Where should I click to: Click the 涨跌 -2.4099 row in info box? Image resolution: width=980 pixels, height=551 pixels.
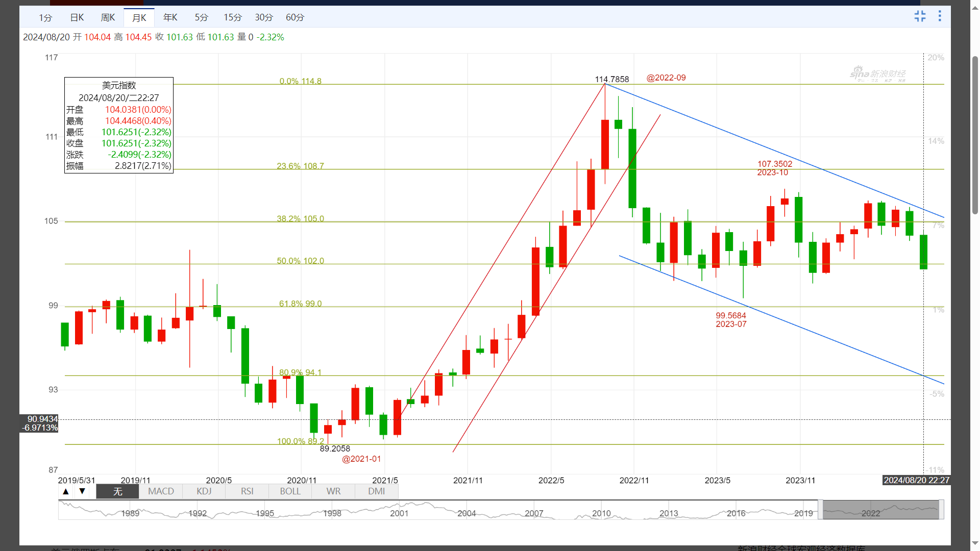pyautogui.click(x=119, y=155)
